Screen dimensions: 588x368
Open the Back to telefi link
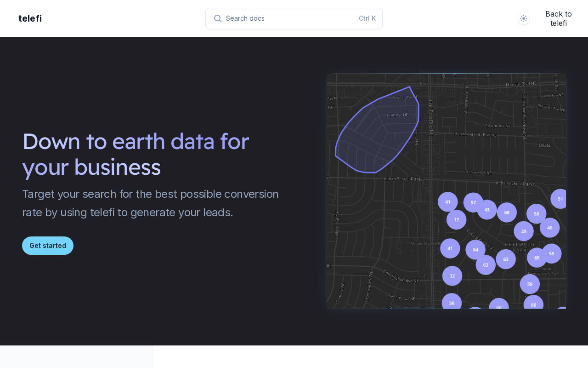point(558,18)
